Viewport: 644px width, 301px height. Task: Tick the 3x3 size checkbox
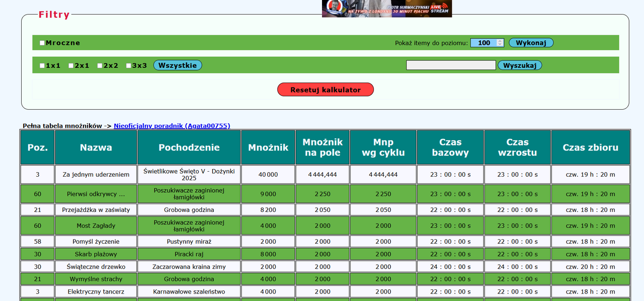[128, 65]
